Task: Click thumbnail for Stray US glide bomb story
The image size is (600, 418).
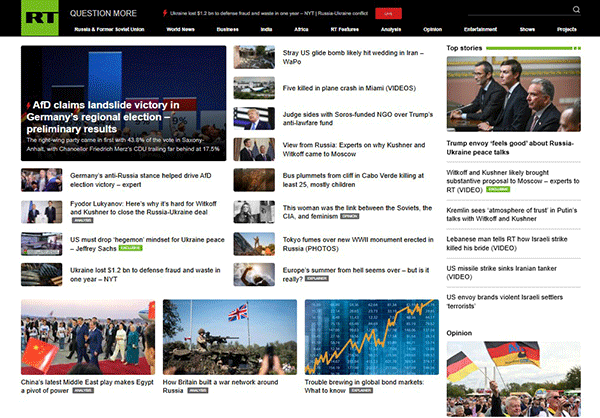Action: tap(254, 57)
